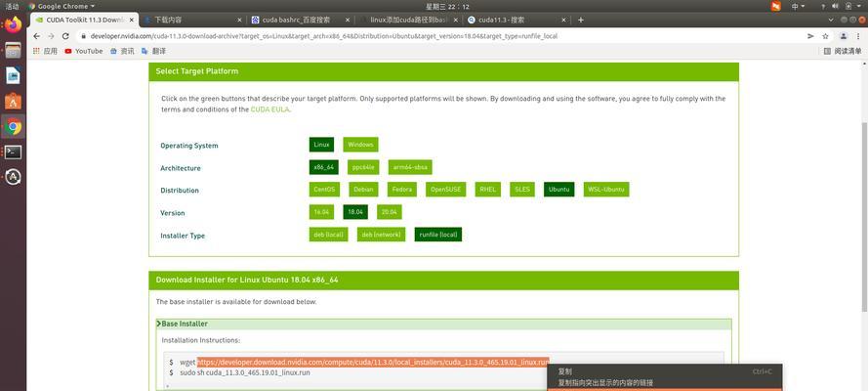This screenshot has height=391, width=868.
Task: View site info via the lock icon
Action: [x=84, y=36]
